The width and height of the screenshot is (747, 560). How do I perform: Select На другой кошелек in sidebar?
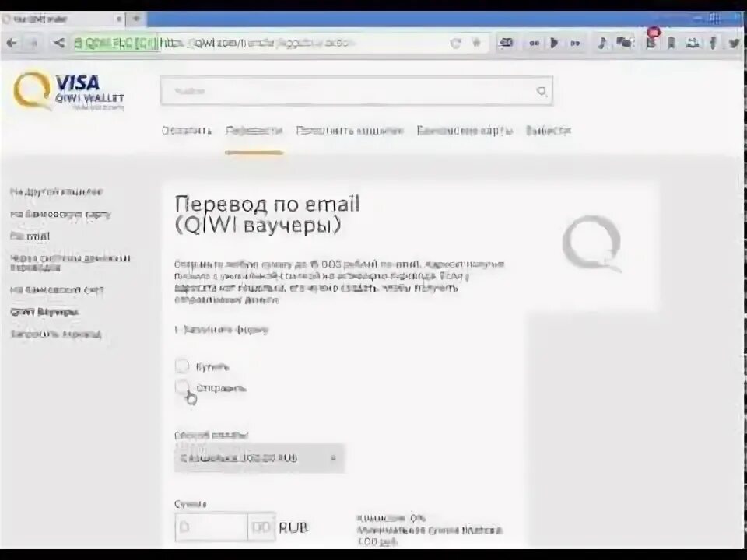57,192
